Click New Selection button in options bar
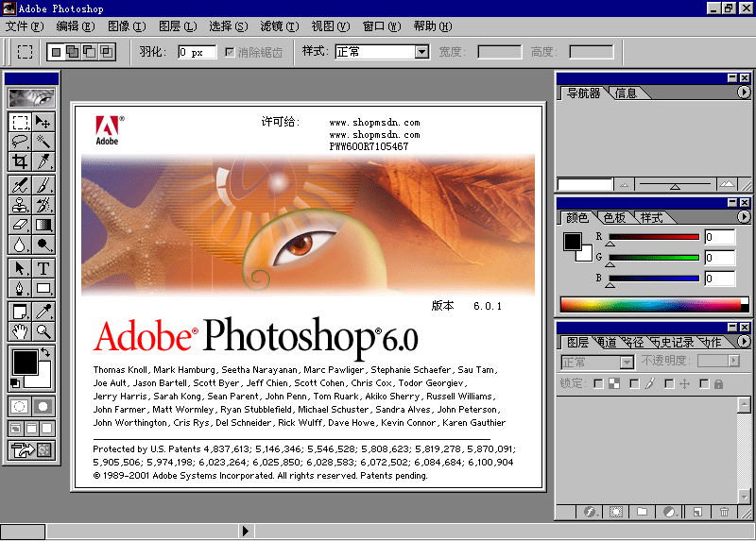 click(x=57, y=52)
